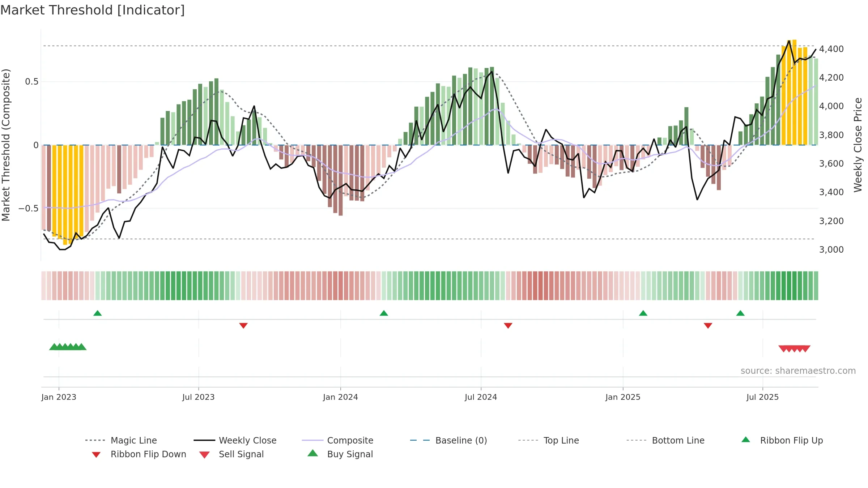Toggle the Top Line legend entry
This screenshot has width=868, height=488.
pyautogui.click(x=548, y=440)
